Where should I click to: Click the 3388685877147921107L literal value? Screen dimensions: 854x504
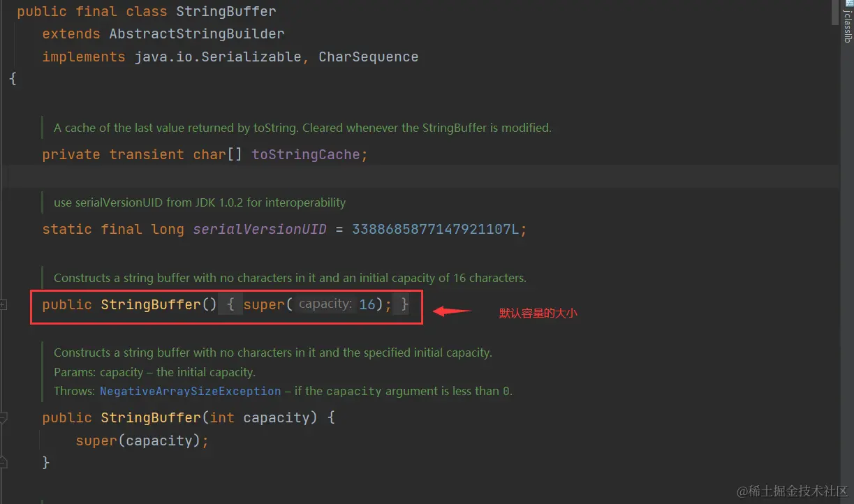coord(436,230)
